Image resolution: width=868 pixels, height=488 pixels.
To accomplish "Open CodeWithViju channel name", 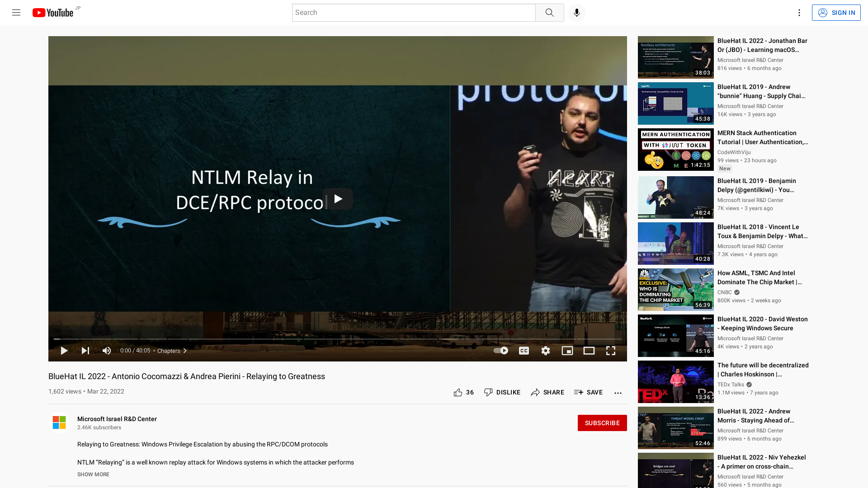I will (734, 152).
